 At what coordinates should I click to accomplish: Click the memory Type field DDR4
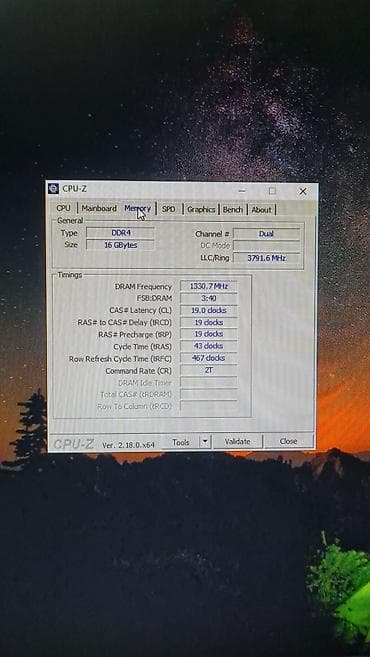pyautogui.click(x=120, y=233)
